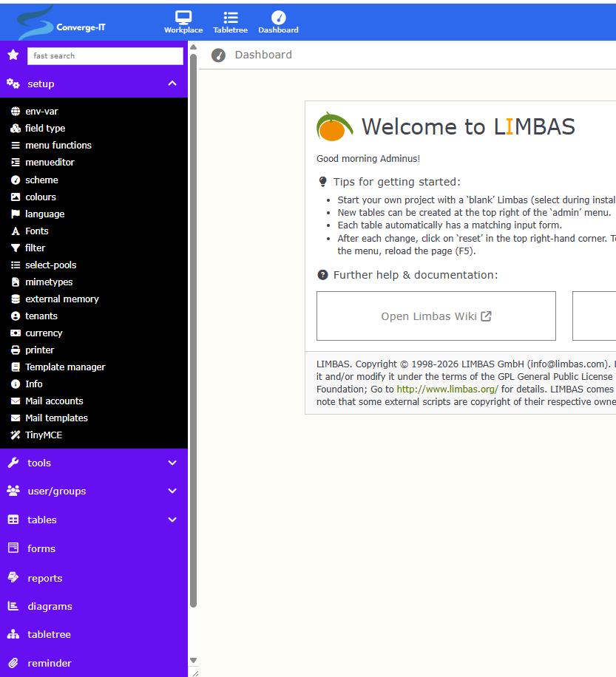Open the Workplace monitor icon
616x677 pixels.
[x=183, y=18]
